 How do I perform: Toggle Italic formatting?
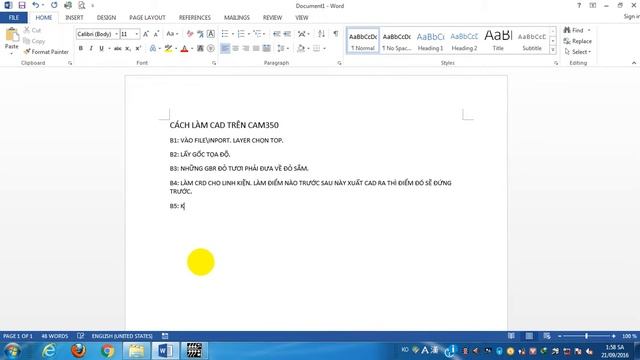click(x=91, y=49)
